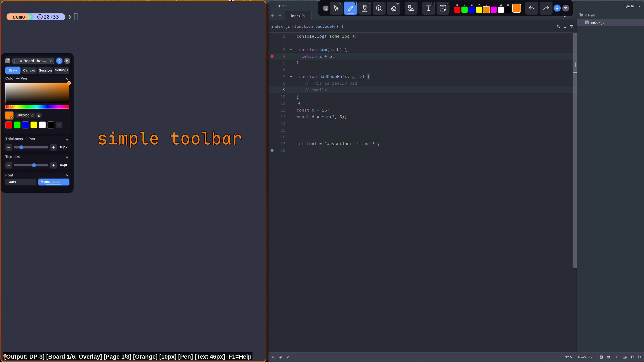644x362 pixels.
Task: Collapse the top toolbar with minimize icon
Action: pyautogui.click(x=566, y=8)
